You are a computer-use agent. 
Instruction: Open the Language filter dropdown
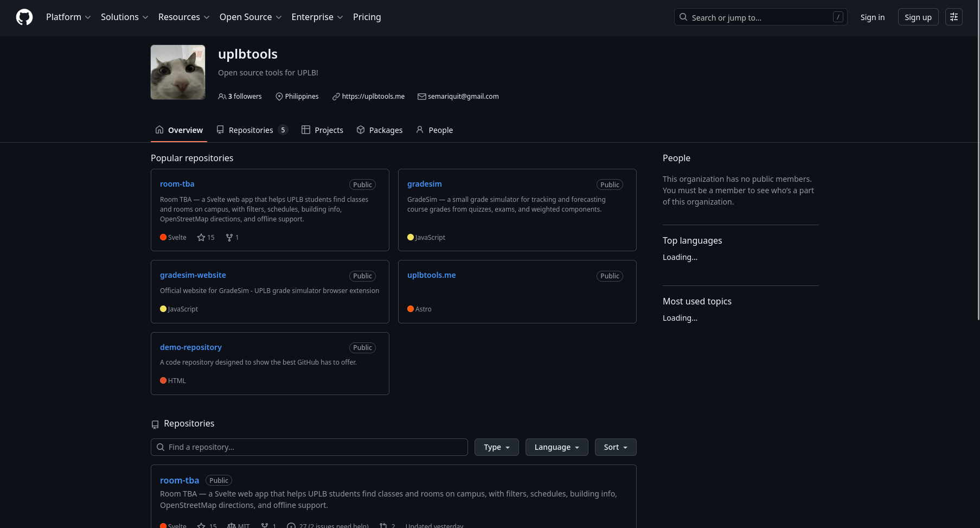[557, 447]
